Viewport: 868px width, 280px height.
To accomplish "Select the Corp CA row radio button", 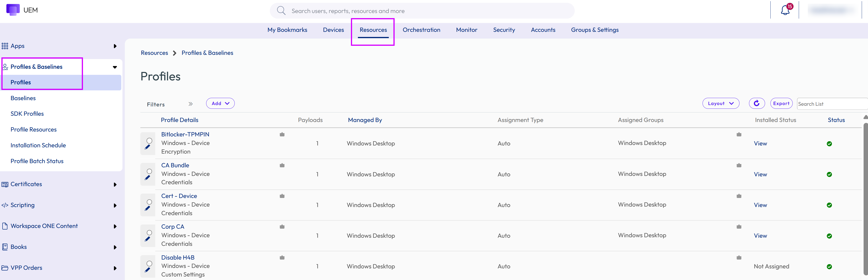I will point(149,233).
